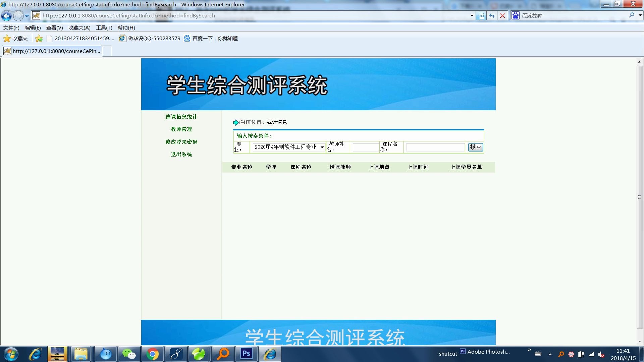Open Adobe Photoshop Ps icon in taskbar

pos(247,354)
